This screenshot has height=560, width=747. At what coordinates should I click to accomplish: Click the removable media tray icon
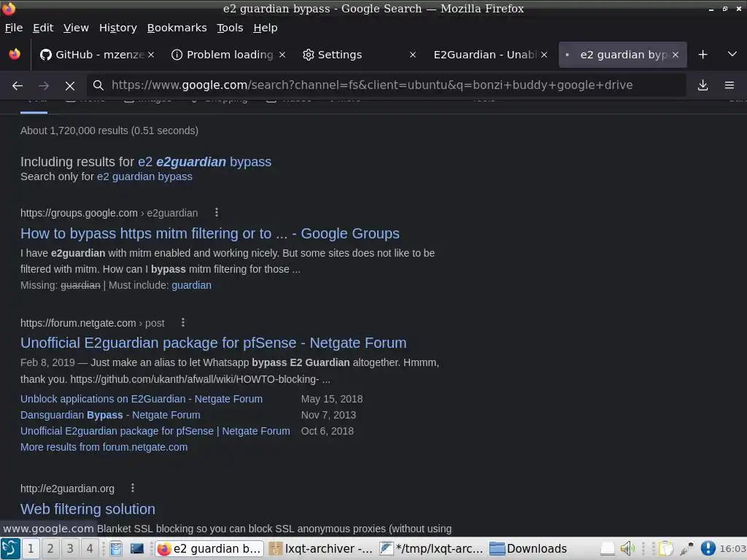pyautogui.click(x=608, y=549)
